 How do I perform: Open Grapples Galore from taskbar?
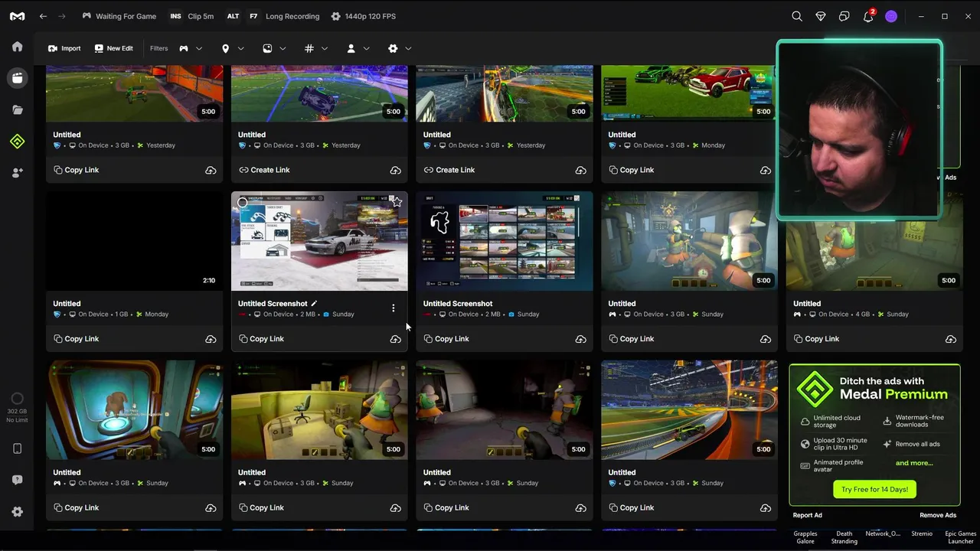pyautogui.click(x=805, y=537)
